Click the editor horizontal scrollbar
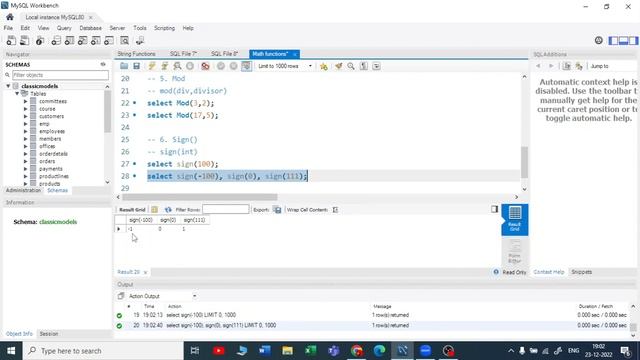640x360 pixels. pos(200,197)
